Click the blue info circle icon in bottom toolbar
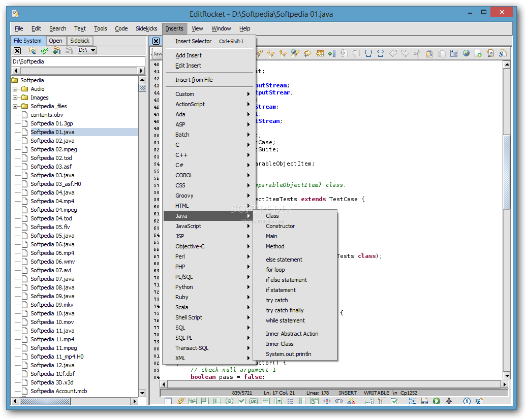Image resolution: width=527 pixels, height=420 pixels. (x=467, y=401)
